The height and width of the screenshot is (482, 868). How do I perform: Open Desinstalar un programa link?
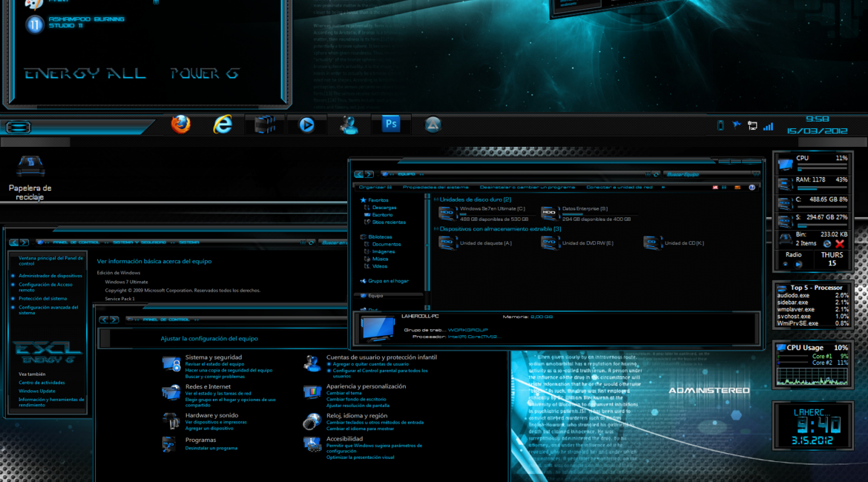point(211,448)
